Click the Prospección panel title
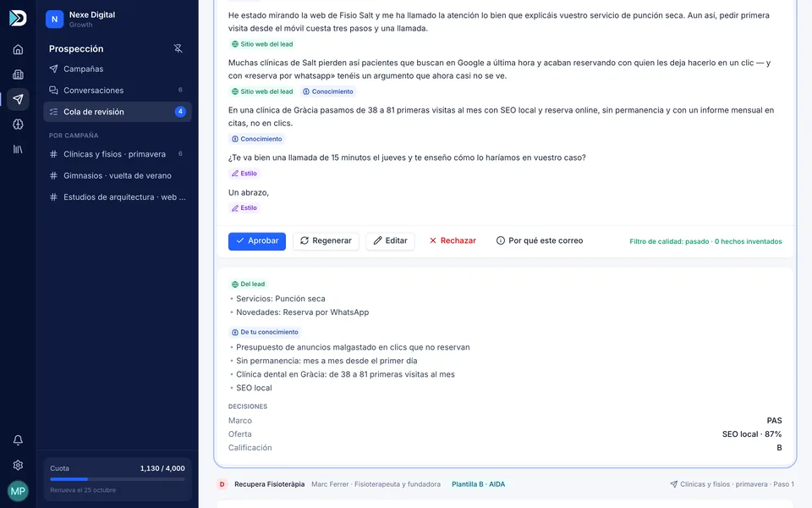The image size is (812, 508). pos(76,49)
